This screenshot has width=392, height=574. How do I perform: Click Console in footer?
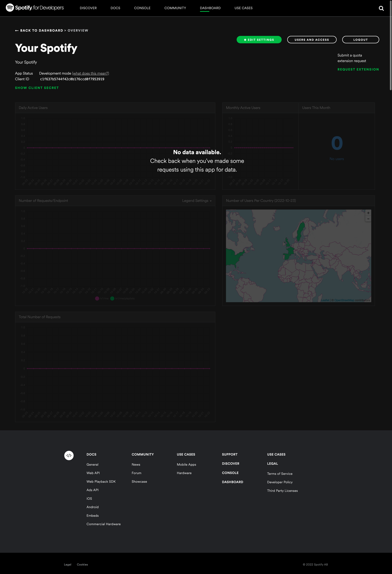pos(230,473)
